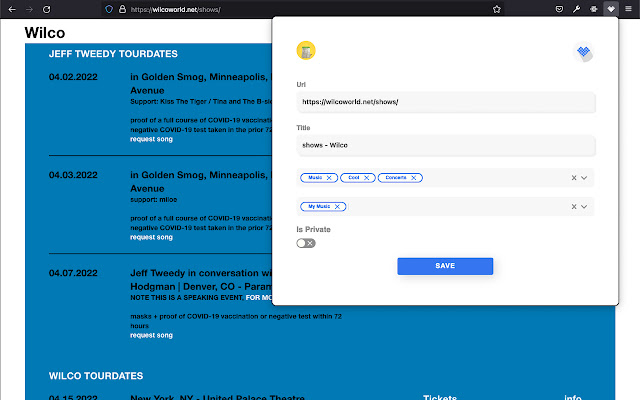
Task: Click the date 04.02.2022
Action: tap(73, 77)
